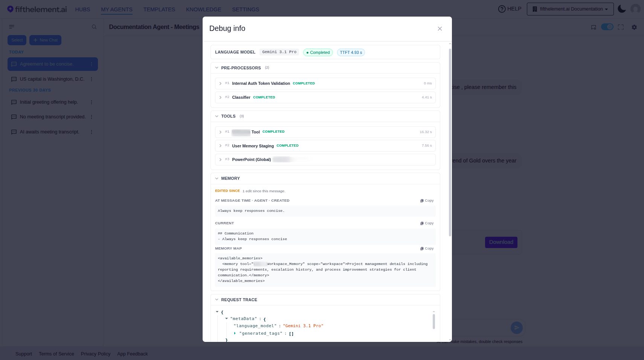Open Agreement to be concise chat
Viewport: 644px width, 360px height.
(x=53, y=64)
